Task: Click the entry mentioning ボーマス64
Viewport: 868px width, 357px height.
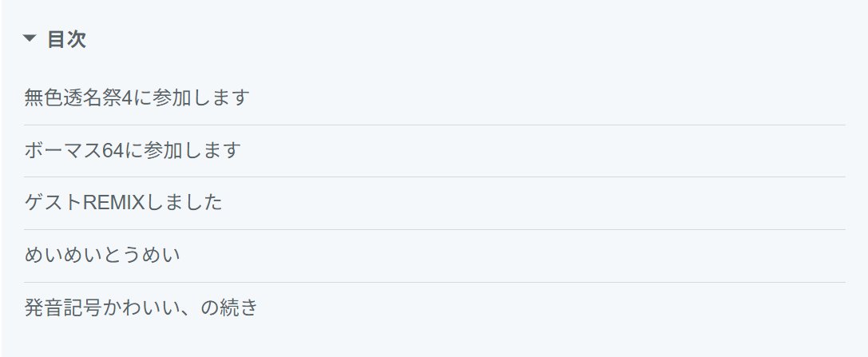Action: pos(133,150)
